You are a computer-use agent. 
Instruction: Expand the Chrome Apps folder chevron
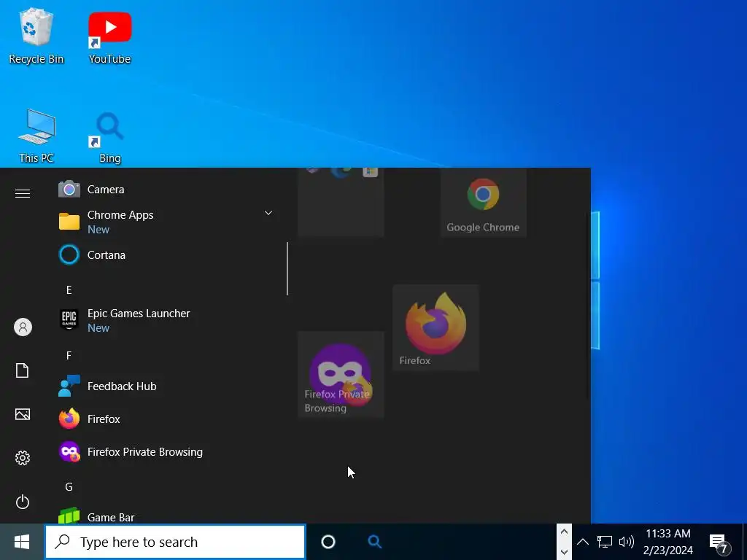click(268, 213)
